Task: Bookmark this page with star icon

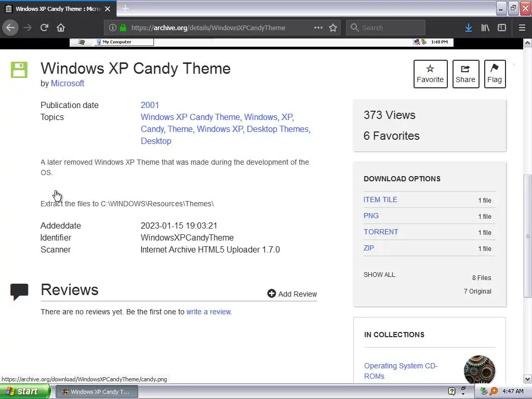Action: [333, 28]
